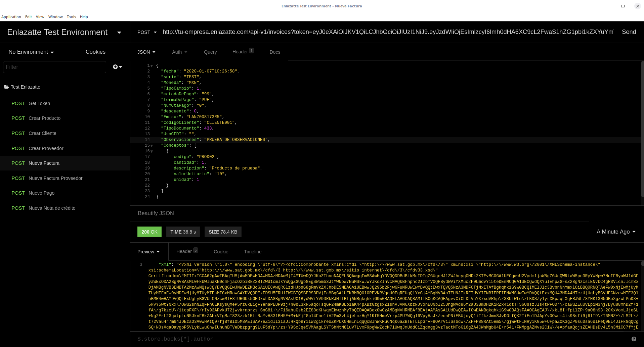Screen dimensions: 644x347
Task: Open the POST method dropdown
Action: [x=147, y=32]
